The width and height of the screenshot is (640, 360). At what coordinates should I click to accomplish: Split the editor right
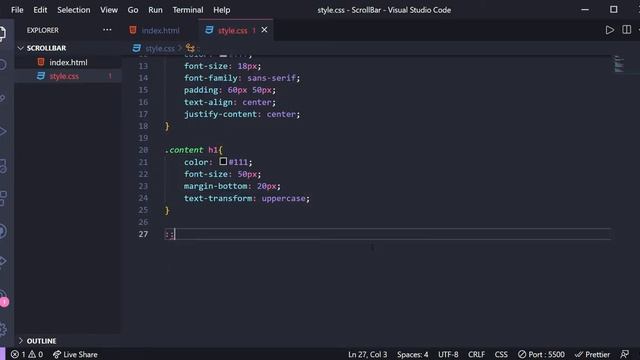627,30
